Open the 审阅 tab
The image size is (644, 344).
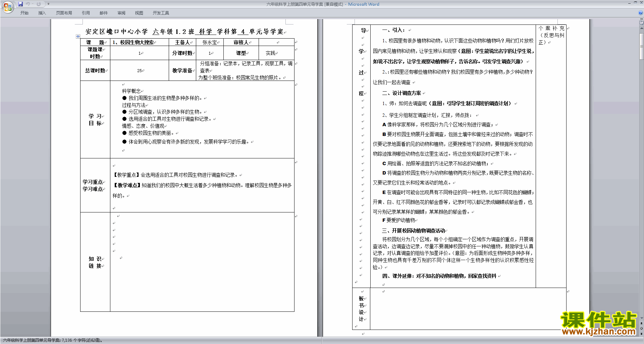[121, 13]
